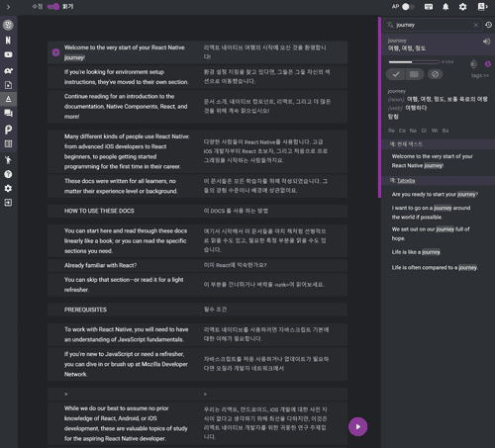Click 'These docs were written for all learners' sentence

click(121, 186)
